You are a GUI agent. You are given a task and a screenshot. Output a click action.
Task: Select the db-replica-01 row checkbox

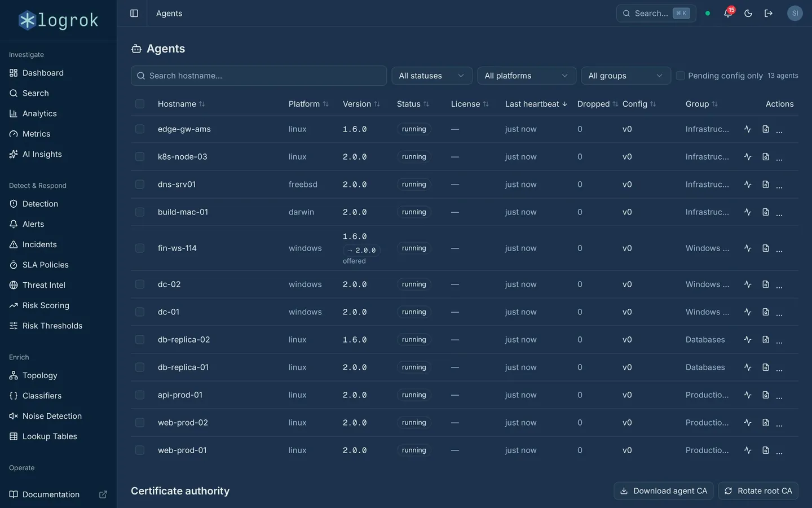click(x=140, y=367)
